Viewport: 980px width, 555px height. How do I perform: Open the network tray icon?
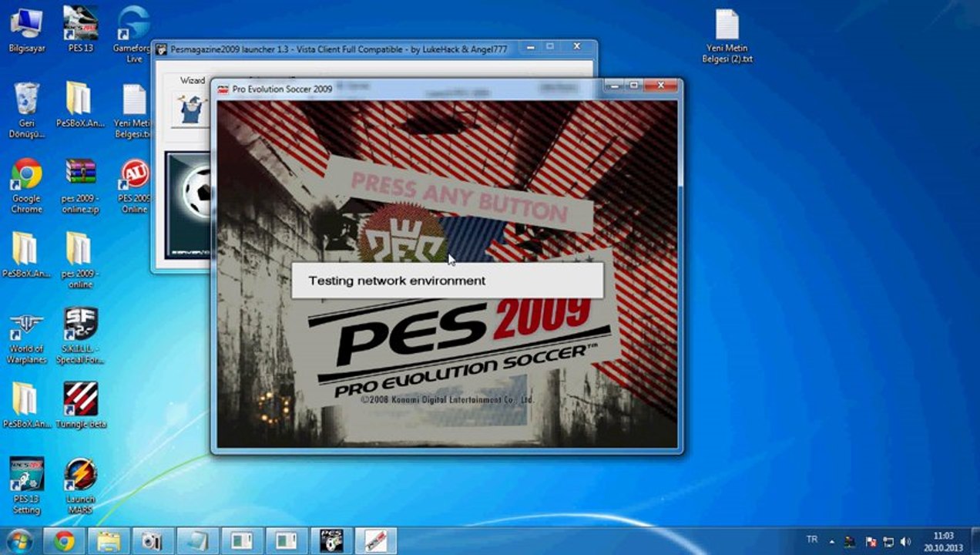tap(888, 542)
